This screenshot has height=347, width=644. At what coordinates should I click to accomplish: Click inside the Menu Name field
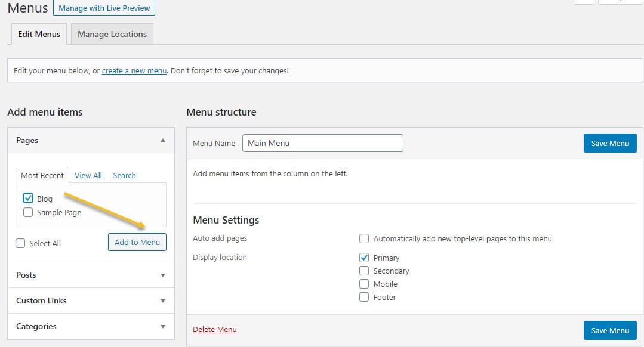pos(322,143)
